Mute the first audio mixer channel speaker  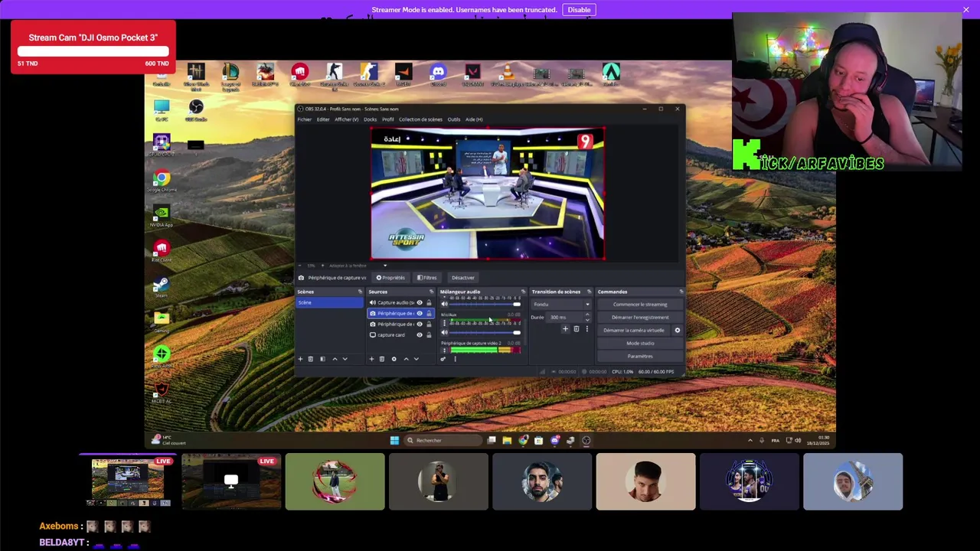click(x=444, y=305)
